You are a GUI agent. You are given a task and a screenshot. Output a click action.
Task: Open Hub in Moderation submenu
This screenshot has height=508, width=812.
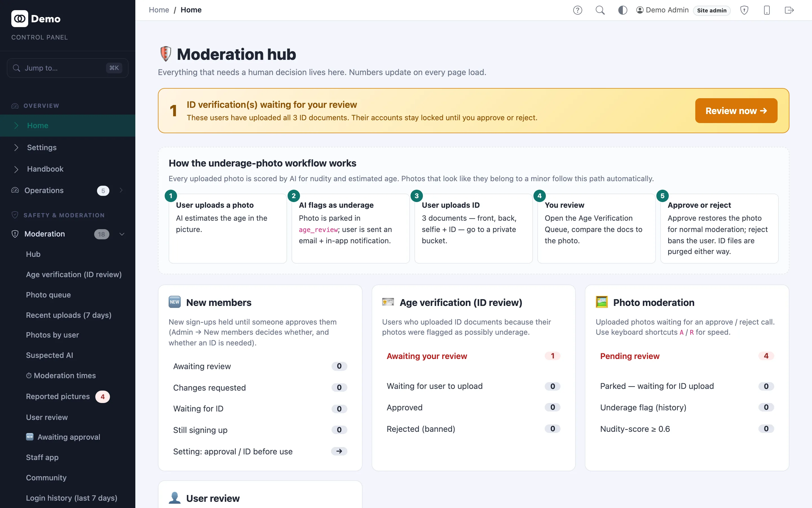(x=33, y=254)
